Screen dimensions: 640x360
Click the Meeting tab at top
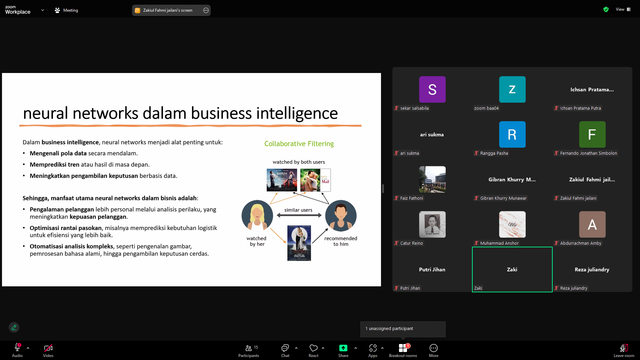pyautogui.click(x=67, y=10)
